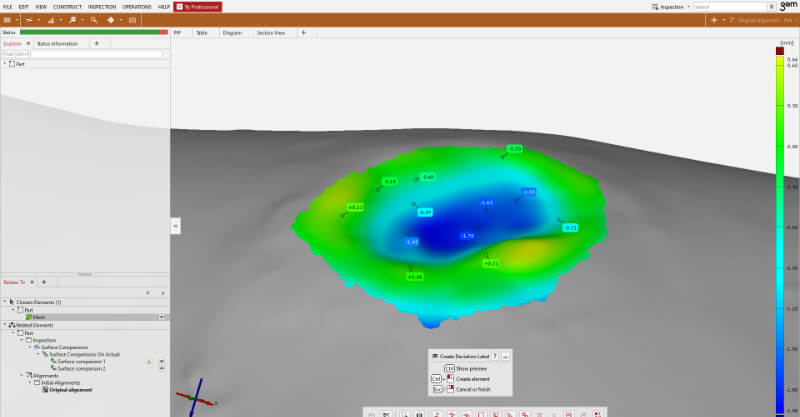Screen dimensions: 800x417
Task: Open the CONSTRUCT menu
Action: 67,6
